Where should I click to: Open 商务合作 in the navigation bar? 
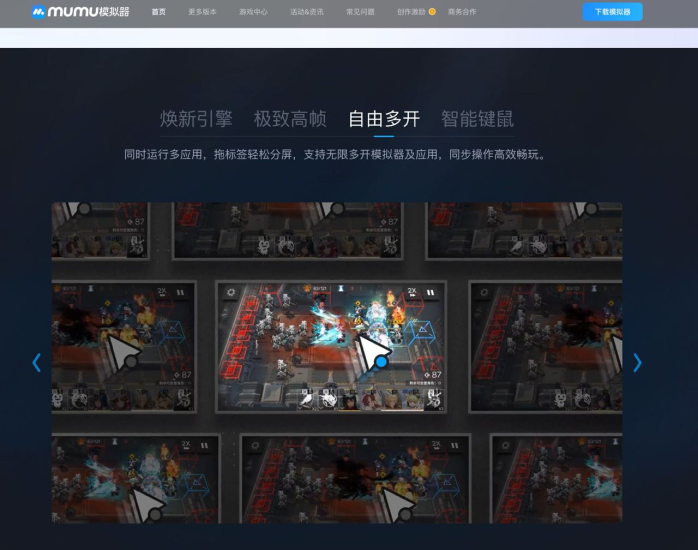[x=462, y=12]
